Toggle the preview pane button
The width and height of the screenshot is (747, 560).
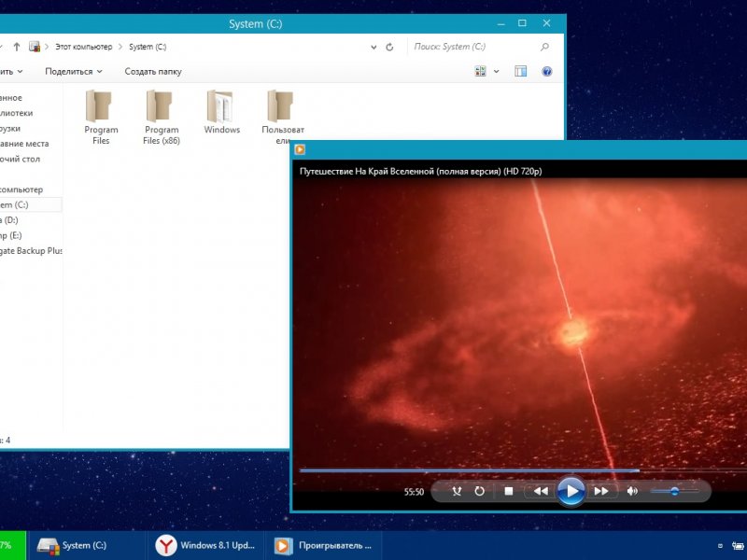click(x=521, y=72)
